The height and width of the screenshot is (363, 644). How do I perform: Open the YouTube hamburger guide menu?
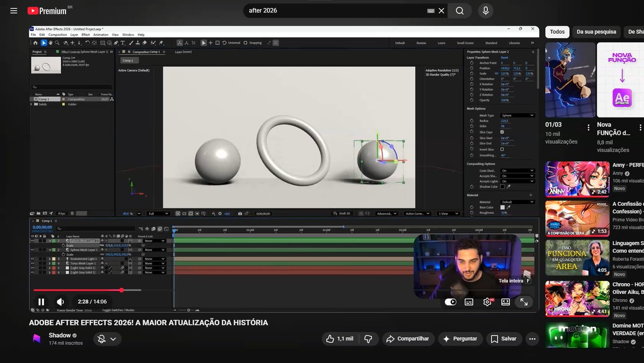pyautogui.click(x=14, y=11)
